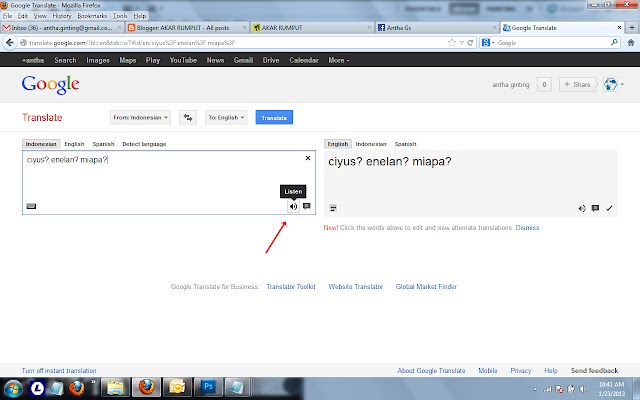640x400 pixels.
Task: Open search engine selector dropdown
Action: (488, 42)
